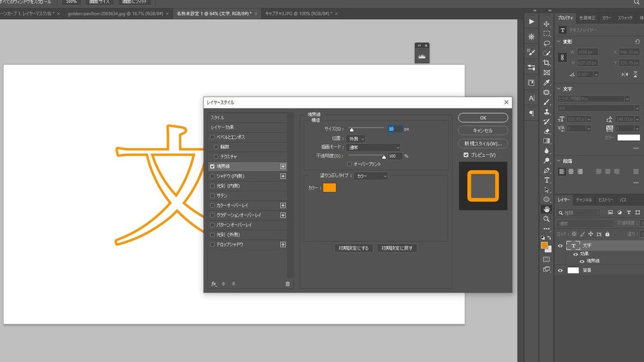Toggle link width and height constraint

(562, 57)
